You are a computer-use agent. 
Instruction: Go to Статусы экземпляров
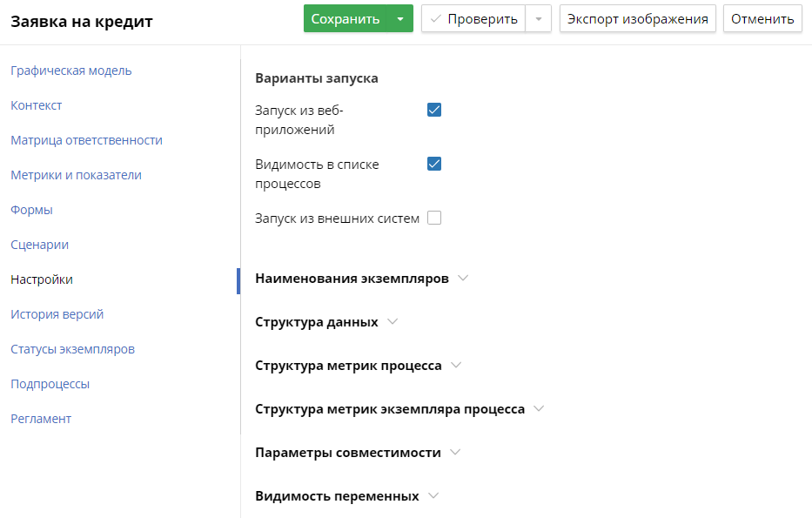(x=72, y=349)
